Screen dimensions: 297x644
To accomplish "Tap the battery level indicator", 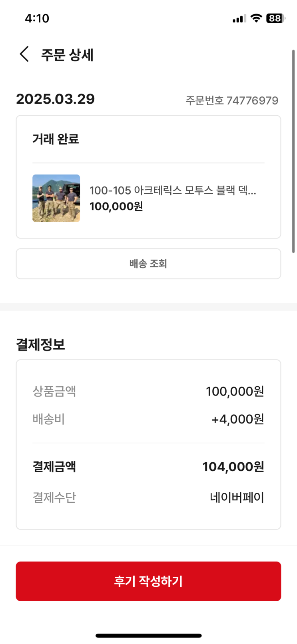I will [275, 18].
